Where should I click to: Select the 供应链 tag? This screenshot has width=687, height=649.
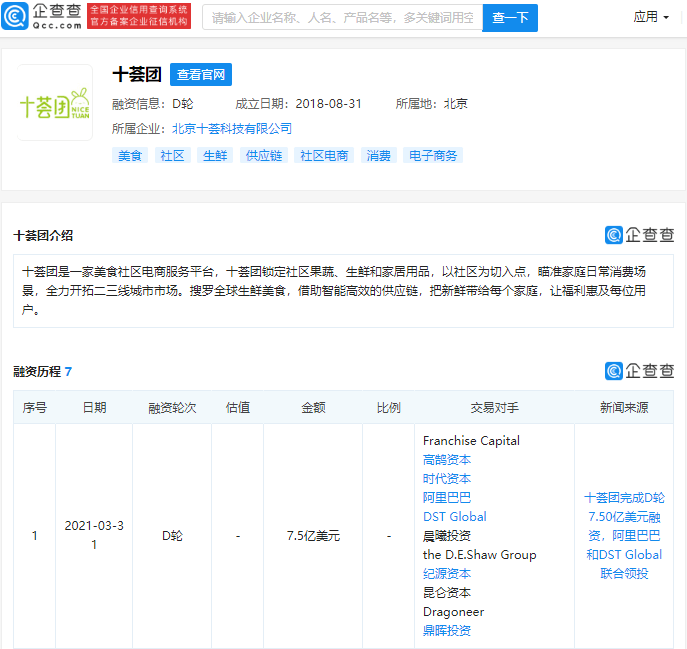[264, 156]
